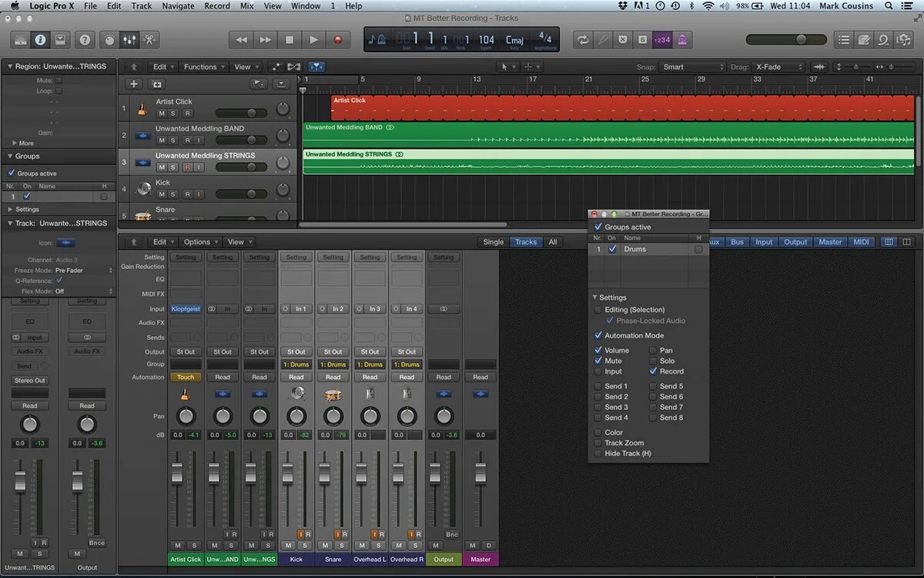The height and width of the screenshot is (578, 924).
Task: Click the Artist Click track metronome icon
Action: click(143, 108)
